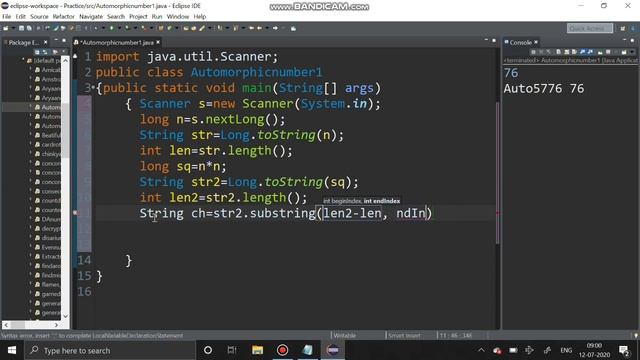This screenshot has height=360, width=640.
Task: Click the Package Explorer vertical scrollbar
Action: [65, 188]
